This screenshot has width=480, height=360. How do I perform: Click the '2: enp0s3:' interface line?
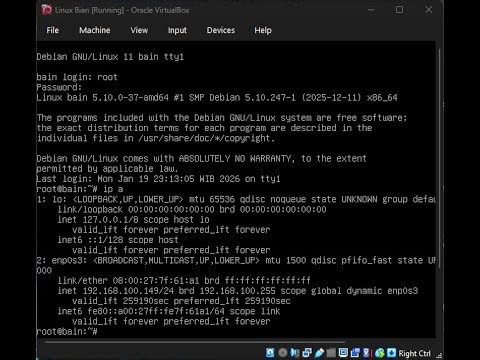pyautogui.click(x=236, y=260)
